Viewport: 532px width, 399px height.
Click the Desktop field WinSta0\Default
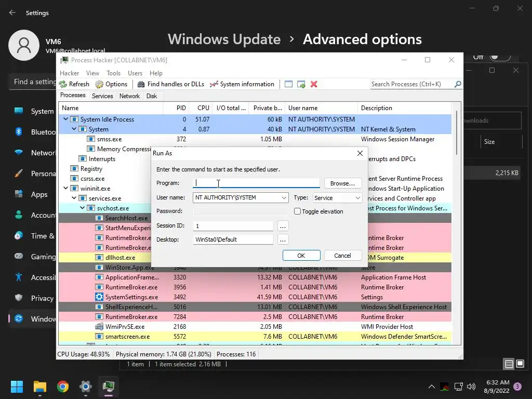(233, 240)
